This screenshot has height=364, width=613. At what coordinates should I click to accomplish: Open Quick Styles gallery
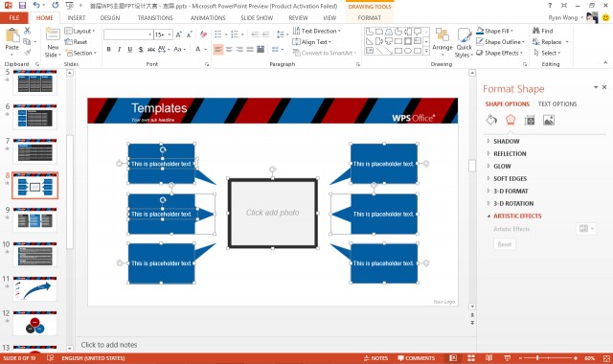pyautogui.click(x=464, y=42)
